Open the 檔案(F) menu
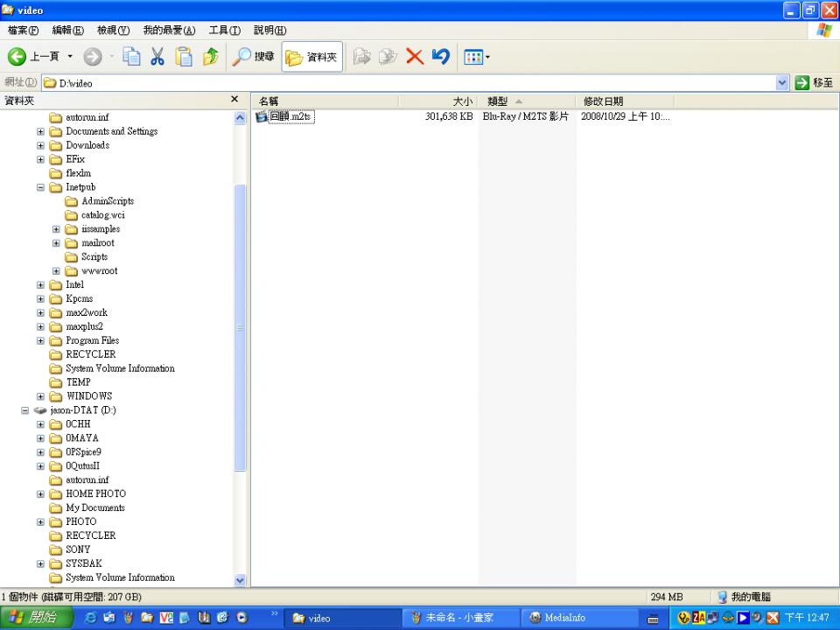The height and width of the screenshot is (630, 840). tap(23, 31)
